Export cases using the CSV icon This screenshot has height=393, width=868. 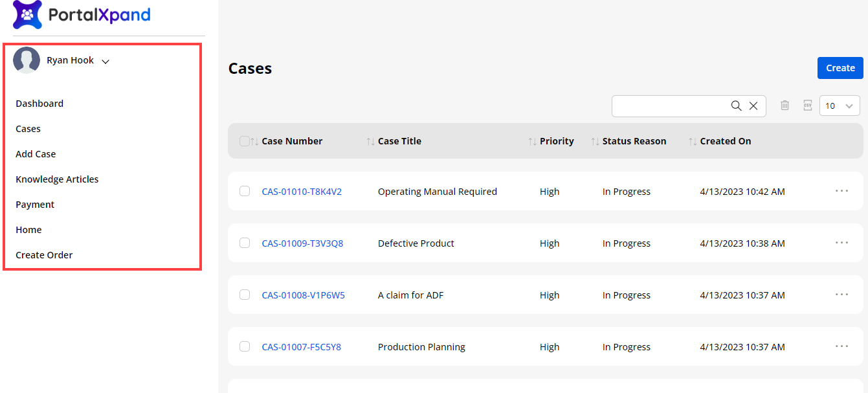(x=807, y=106)
